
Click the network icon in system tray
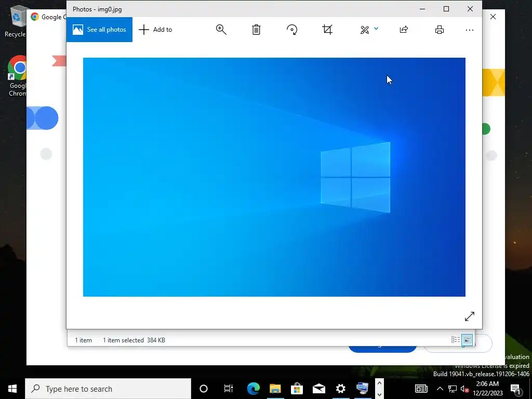453,389
